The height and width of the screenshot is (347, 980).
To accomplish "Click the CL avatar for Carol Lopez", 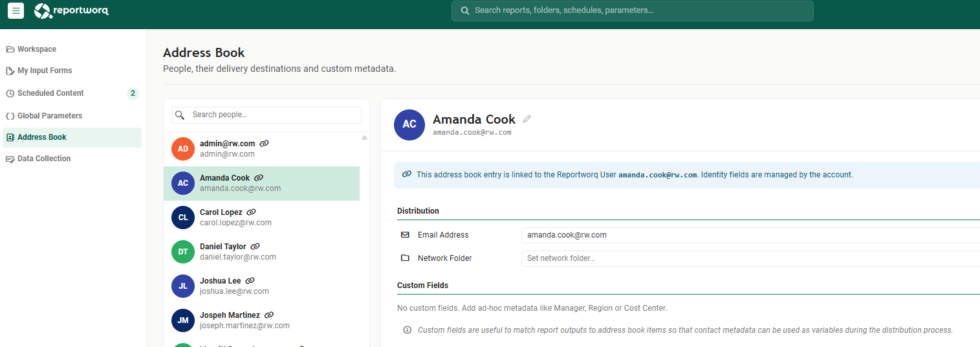I will pos(183,218).
